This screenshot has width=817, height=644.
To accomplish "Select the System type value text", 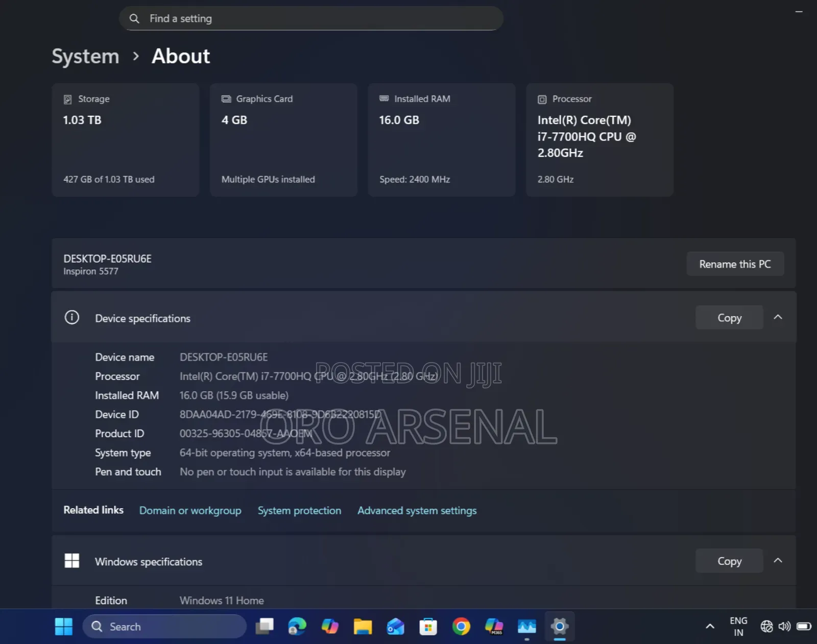I will click(x=285, y=453).
